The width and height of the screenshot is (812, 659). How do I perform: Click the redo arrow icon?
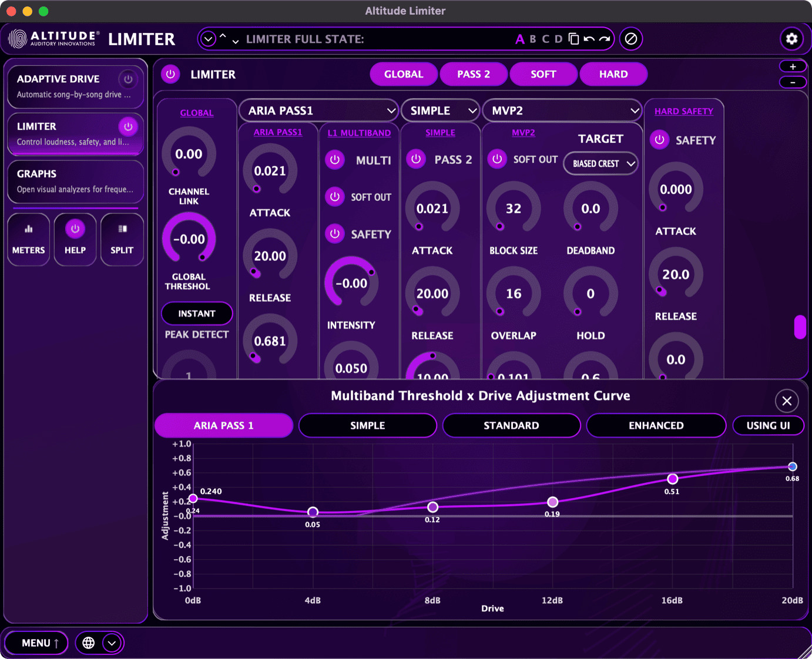[x=605, y=39]
